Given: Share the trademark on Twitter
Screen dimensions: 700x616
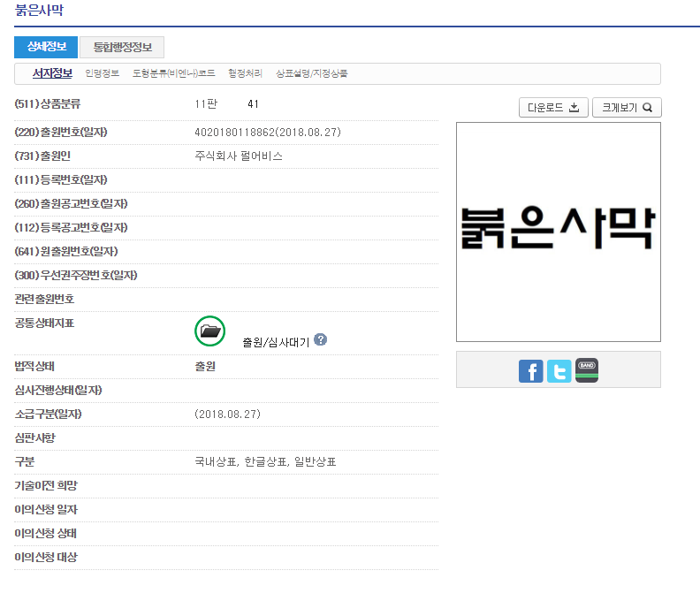Looking at the screenshot, I should coord(559,371).
